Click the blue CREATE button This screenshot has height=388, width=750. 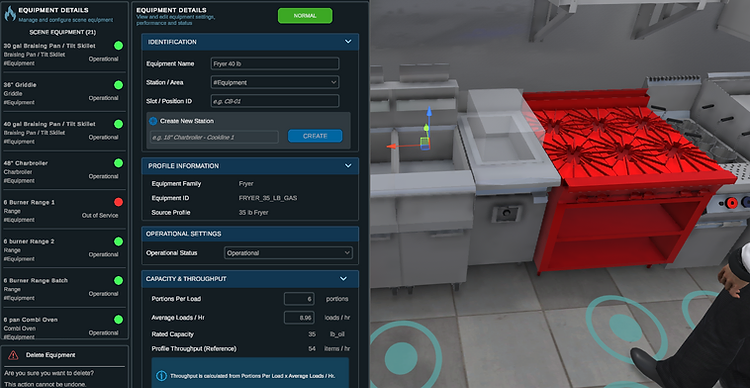tap(315, 136)
